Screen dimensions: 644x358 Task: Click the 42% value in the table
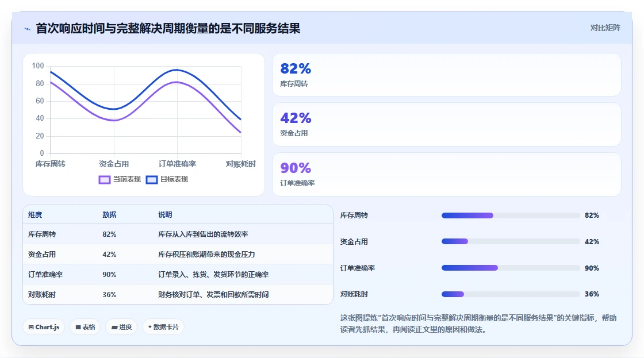[109, 255]
